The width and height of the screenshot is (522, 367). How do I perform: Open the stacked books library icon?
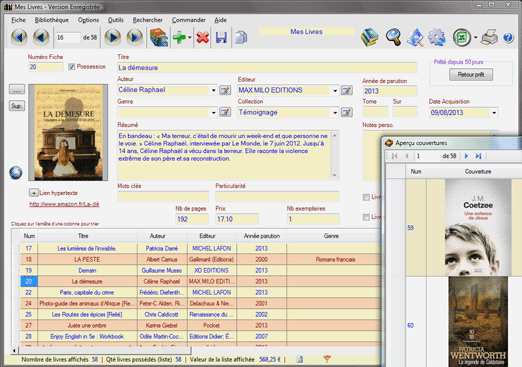369,37
